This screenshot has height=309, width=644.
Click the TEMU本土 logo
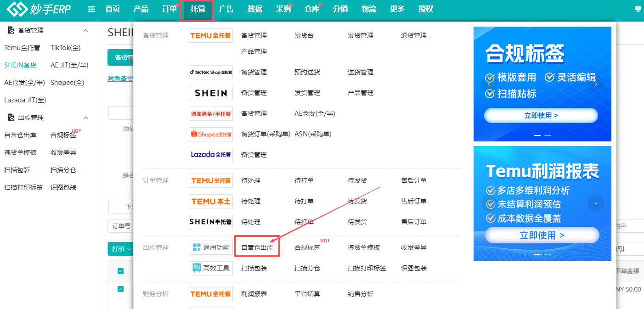tap(211, 201)
